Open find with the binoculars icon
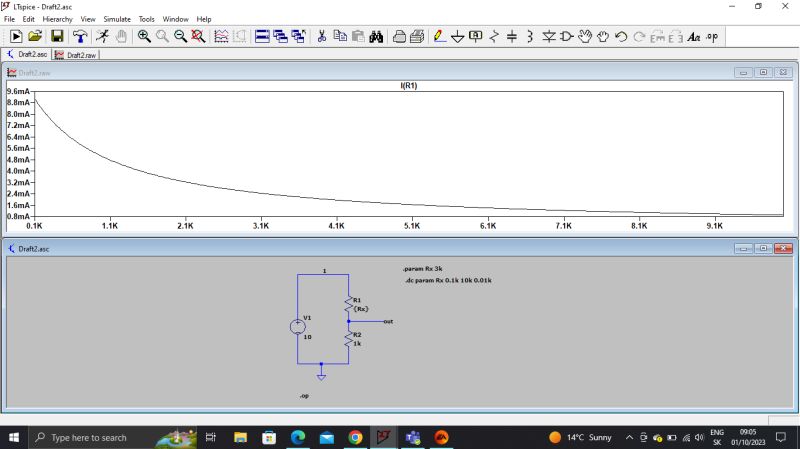Image resolution: width=800 pixels, height=449 pixels. tap(377, 36)
